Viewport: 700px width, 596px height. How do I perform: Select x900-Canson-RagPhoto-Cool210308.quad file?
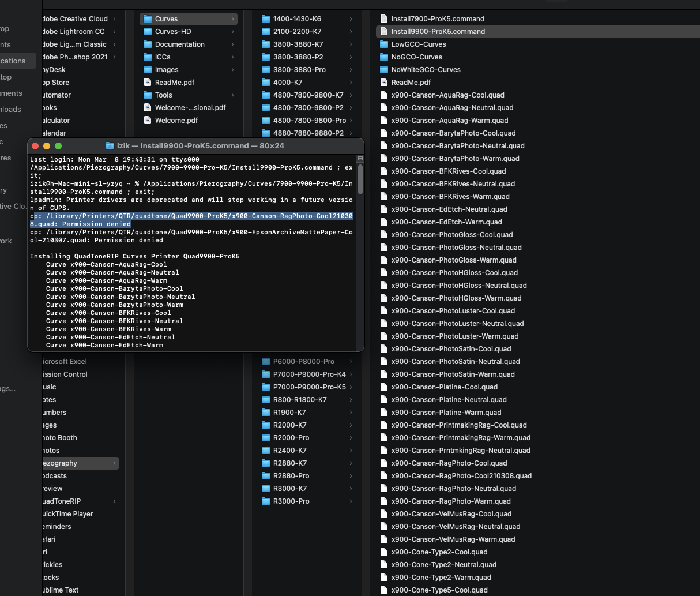[461, 476]
